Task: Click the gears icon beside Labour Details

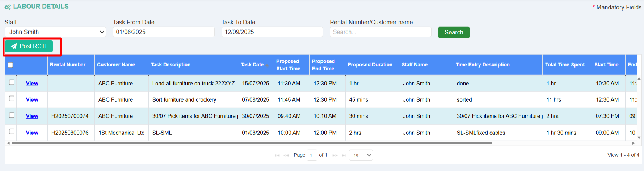Action: (8, 7)
